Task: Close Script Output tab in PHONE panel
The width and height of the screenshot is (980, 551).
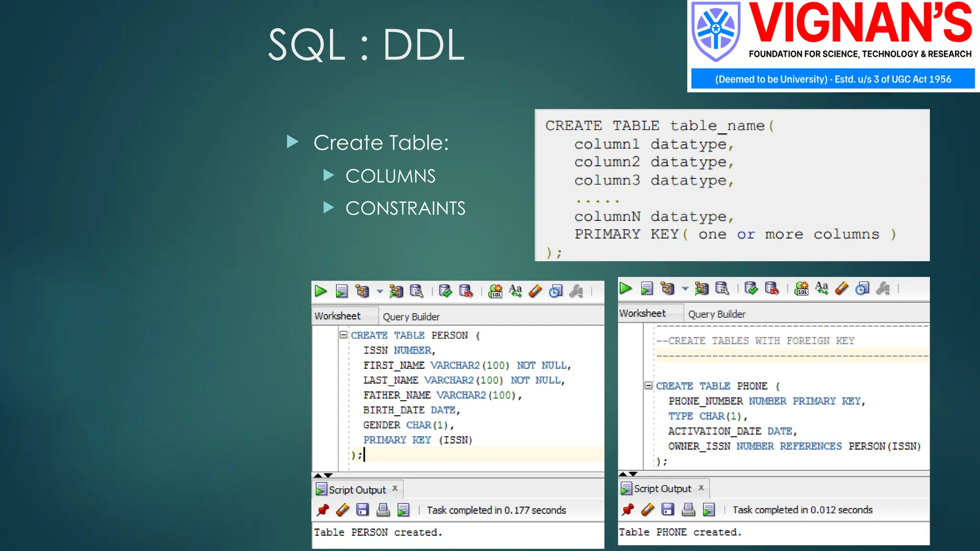Action: point(701,487)
